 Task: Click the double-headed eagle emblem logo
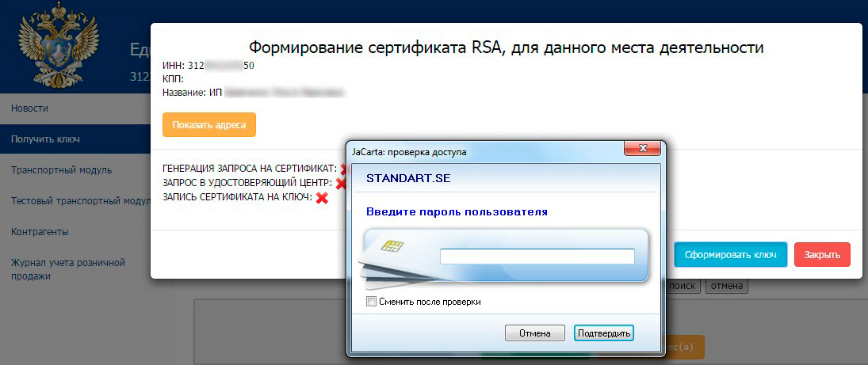point(58,44)
